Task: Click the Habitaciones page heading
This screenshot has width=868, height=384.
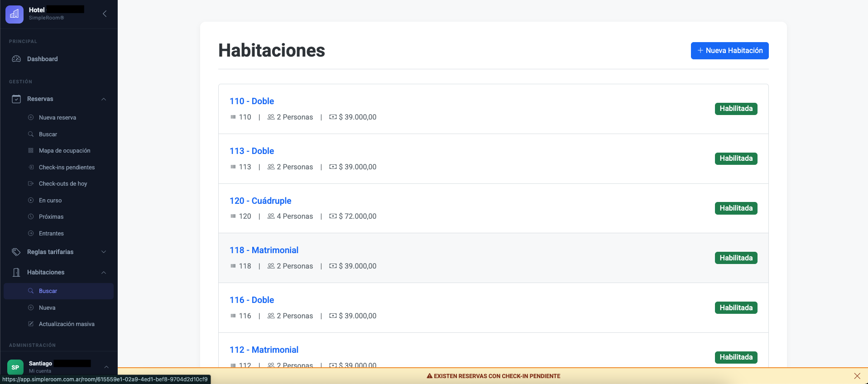Action: [x=272, y=50]
